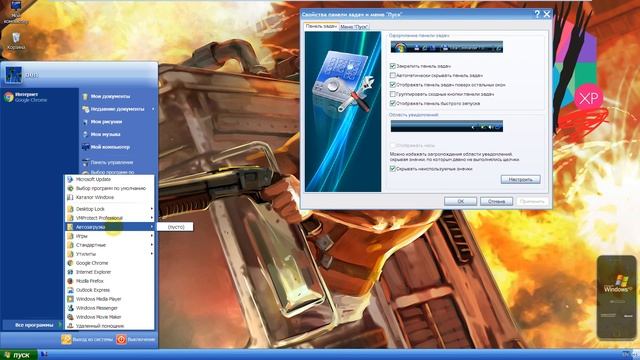Image resolution: width=640 pixels, height=360 pixels.
Task: Click the Настроить button
Action: [520, 179]
